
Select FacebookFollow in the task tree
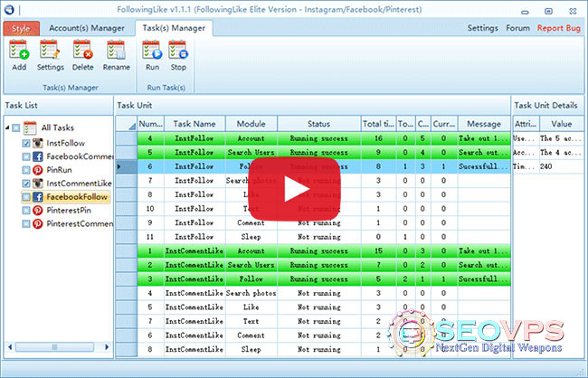click(77, 197)
